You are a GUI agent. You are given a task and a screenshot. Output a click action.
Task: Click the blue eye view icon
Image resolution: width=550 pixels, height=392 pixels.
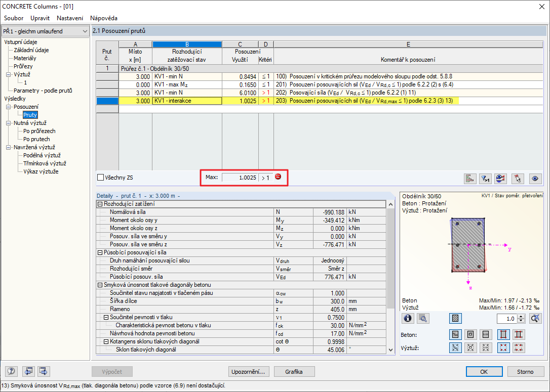[535, 179]
